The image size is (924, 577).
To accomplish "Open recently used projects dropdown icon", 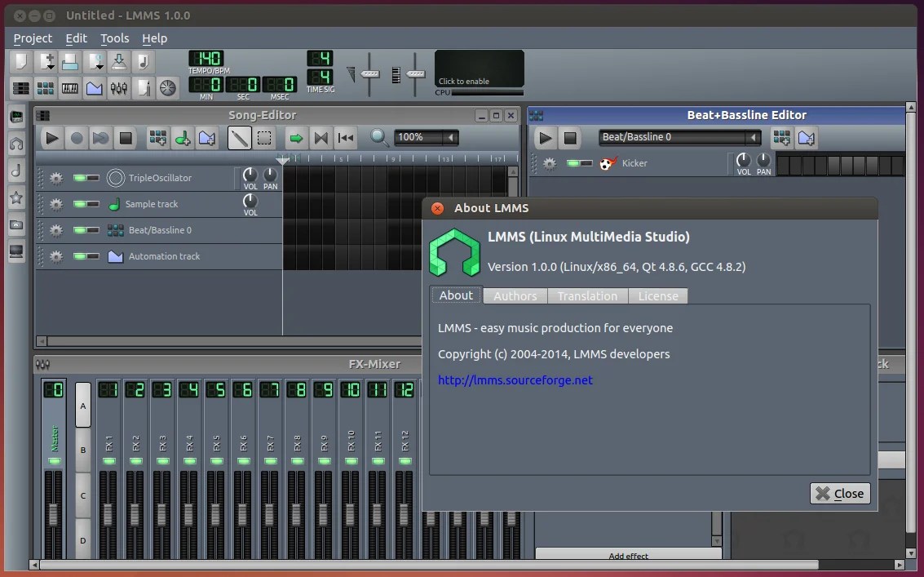I will pos(95,61).
